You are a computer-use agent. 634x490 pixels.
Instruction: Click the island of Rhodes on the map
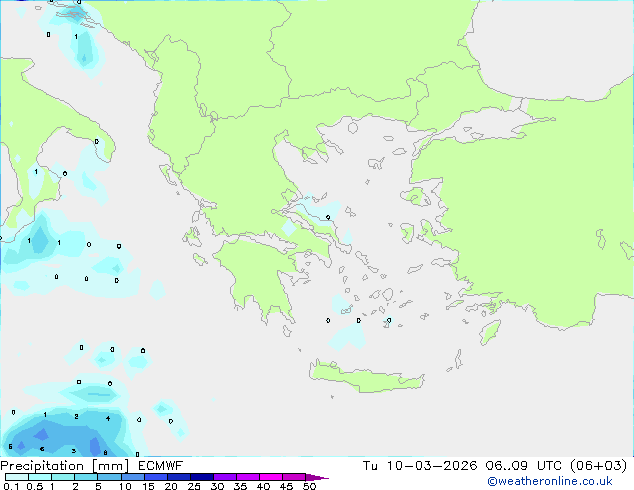pos(489,332)
